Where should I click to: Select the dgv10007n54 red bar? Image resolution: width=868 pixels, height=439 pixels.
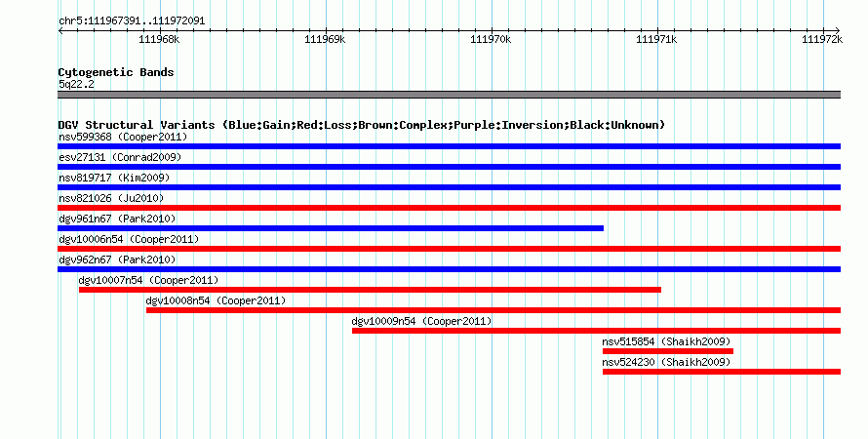coord(370,290)
